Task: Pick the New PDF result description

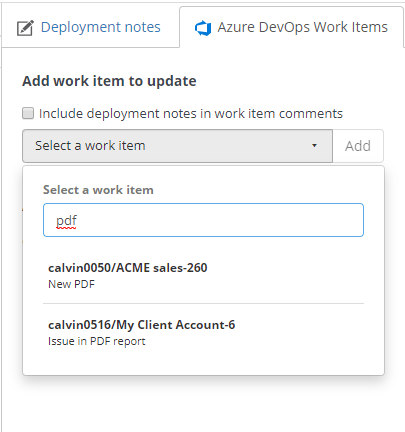Action: click(72, 284)
